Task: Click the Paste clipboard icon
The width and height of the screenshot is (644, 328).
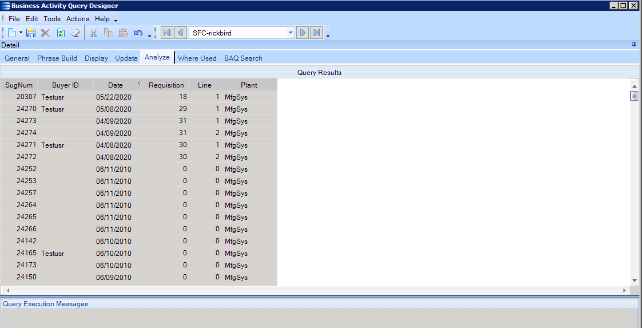Action: (123, 33)
